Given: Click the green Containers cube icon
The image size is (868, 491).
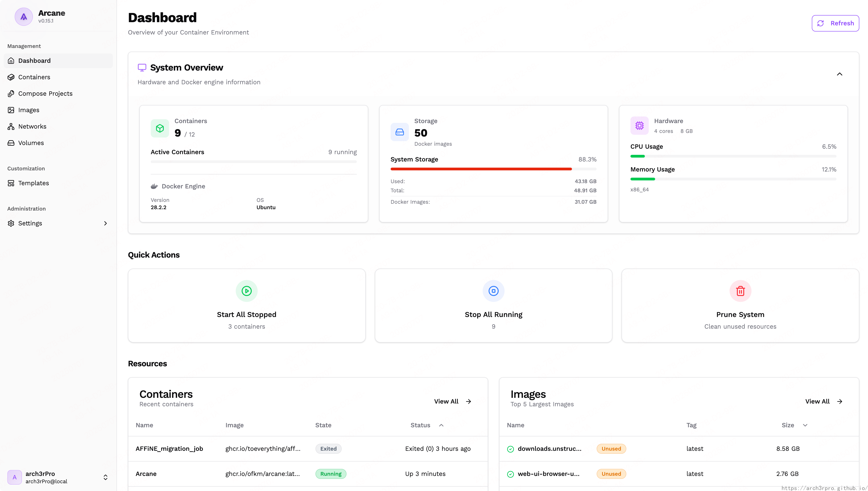Looking at the screenshot, I should [x=160, y=128].
